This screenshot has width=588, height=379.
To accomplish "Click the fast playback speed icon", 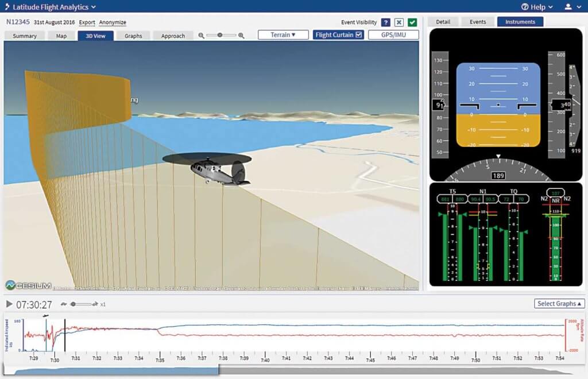I will click(x=95, y=304).
